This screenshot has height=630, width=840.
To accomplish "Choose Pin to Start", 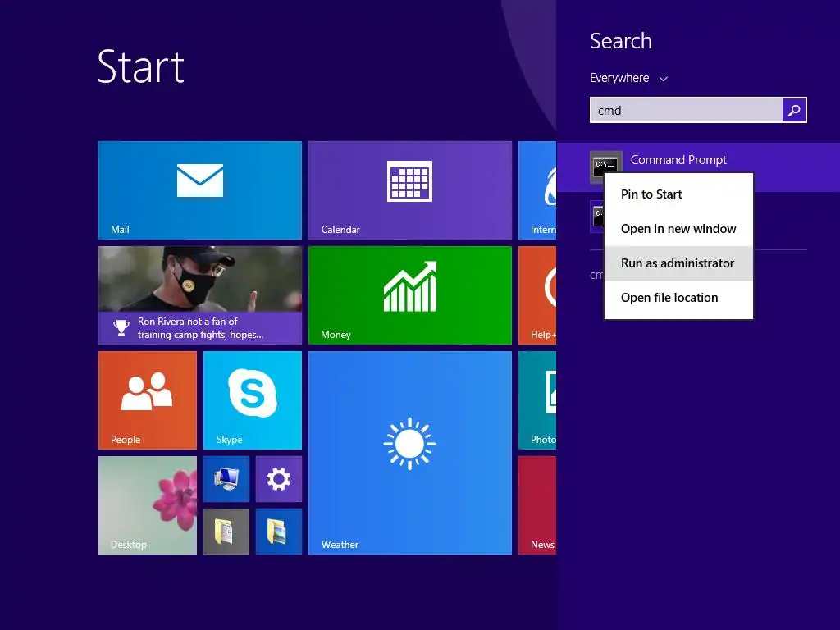I will (678, 194).
